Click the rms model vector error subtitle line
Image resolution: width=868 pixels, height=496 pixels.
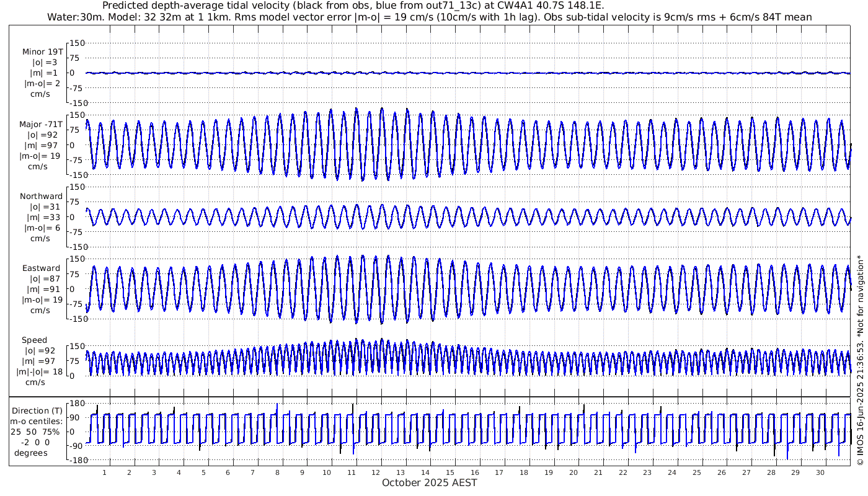click(429, 17)
